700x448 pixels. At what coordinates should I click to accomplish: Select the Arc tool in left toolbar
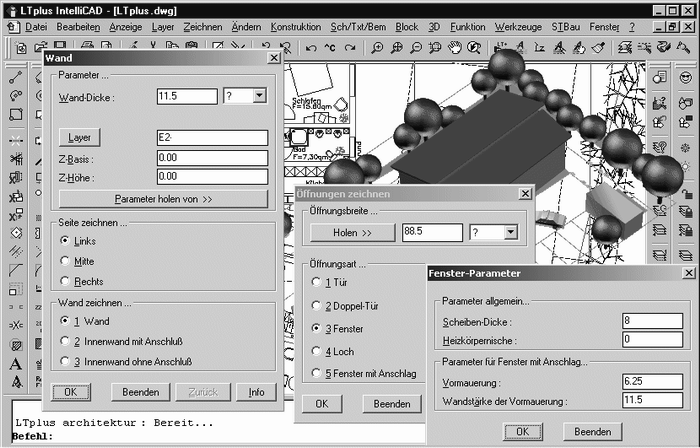[x=16, y=96]
